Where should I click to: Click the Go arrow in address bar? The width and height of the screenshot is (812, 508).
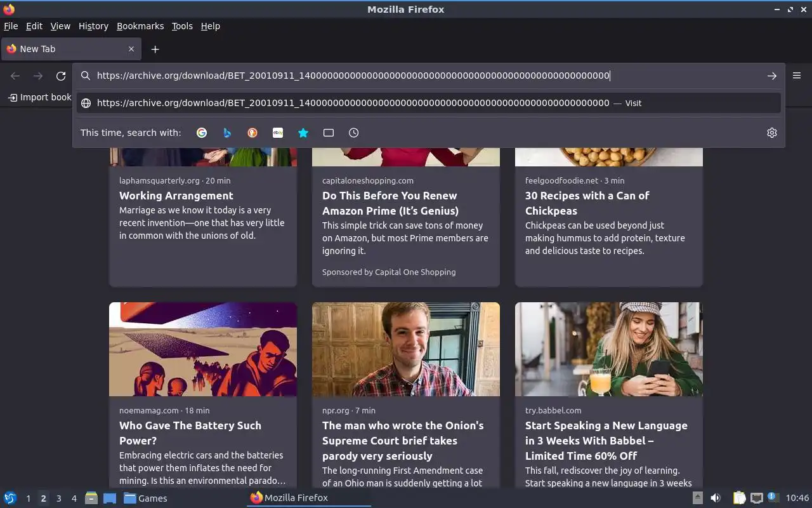pos(772,76)
